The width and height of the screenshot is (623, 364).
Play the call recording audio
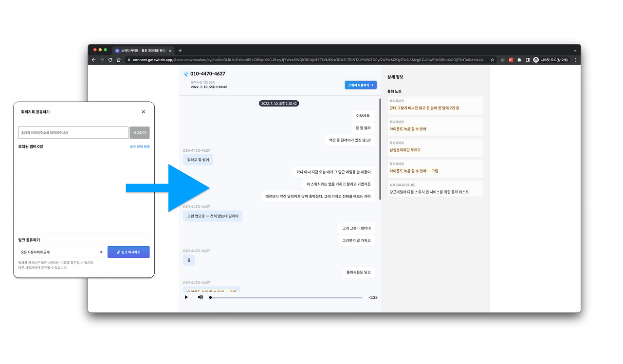[x=186, y=297]
